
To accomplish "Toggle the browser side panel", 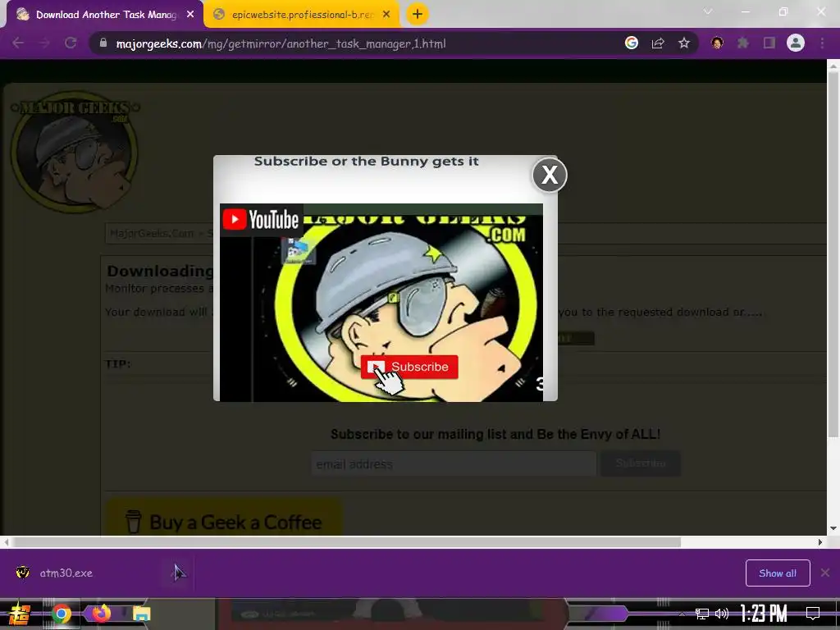I will (769, 43).
